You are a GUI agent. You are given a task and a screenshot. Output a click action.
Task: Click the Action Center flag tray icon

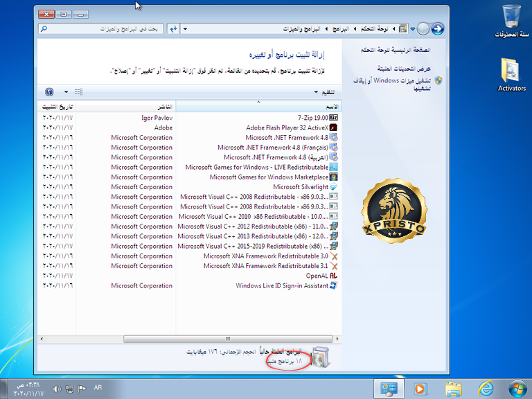point(82,389)
